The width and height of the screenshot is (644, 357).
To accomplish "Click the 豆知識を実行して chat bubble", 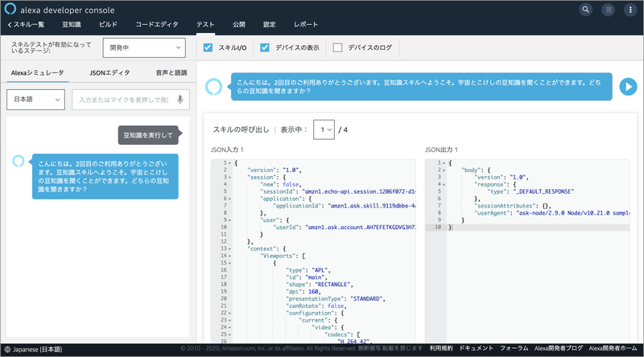I will (x=148, y=135).
